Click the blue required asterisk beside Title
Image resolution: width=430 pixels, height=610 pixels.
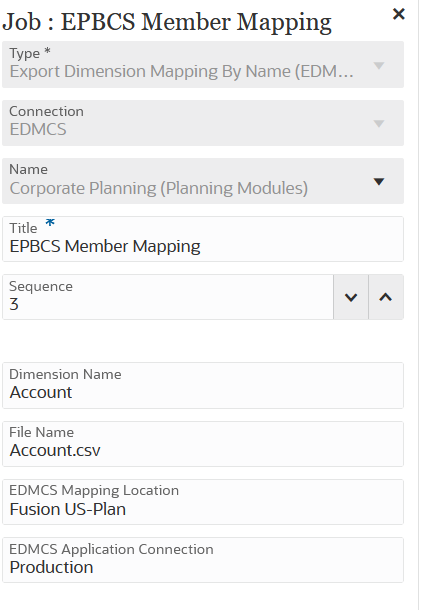coord(50,223)
